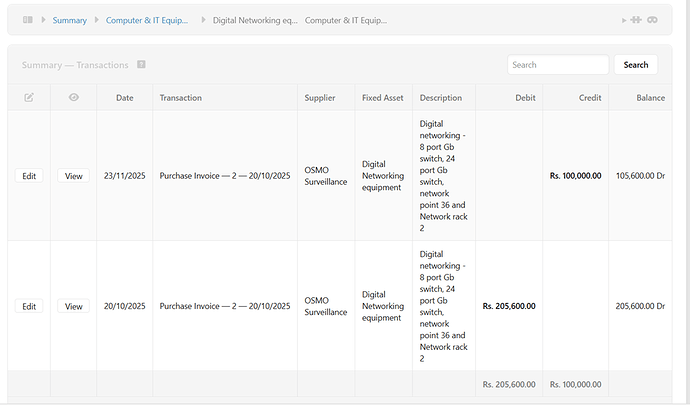Click the arrow between Summary and Computer & IT
This screenshot has height=405, width=690.
coord(96,20)
